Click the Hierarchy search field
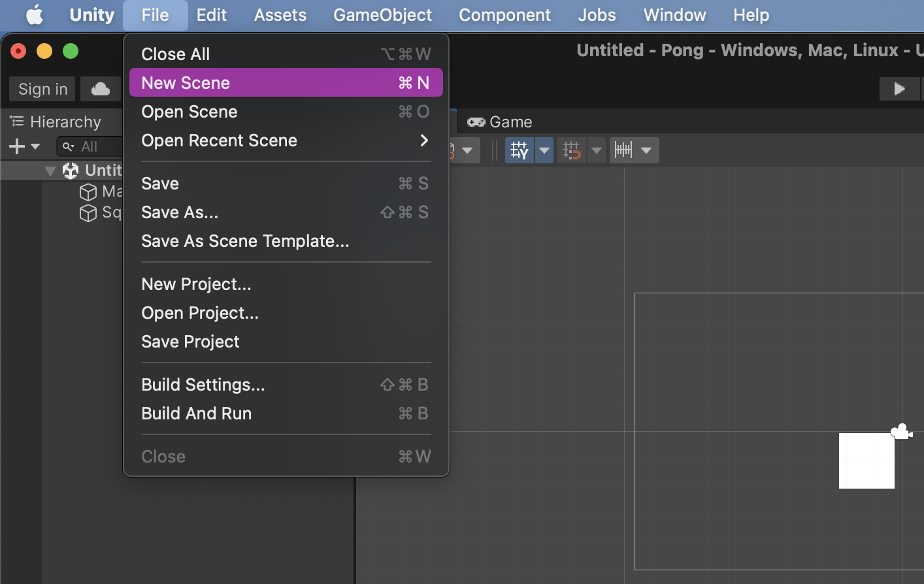 click(90, 146)
